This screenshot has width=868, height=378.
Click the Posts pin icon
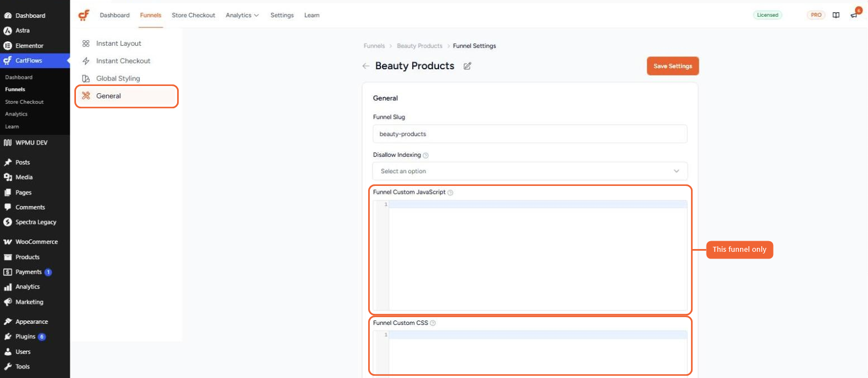click(x=8, y=162)
